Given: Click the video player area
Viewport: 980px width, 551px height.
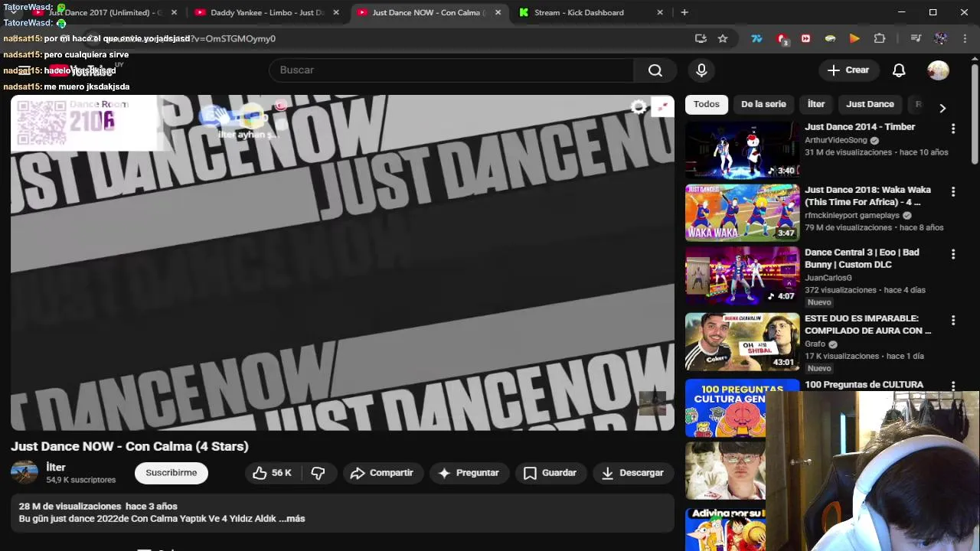Looking at the screenshot, I should point(342,262).
